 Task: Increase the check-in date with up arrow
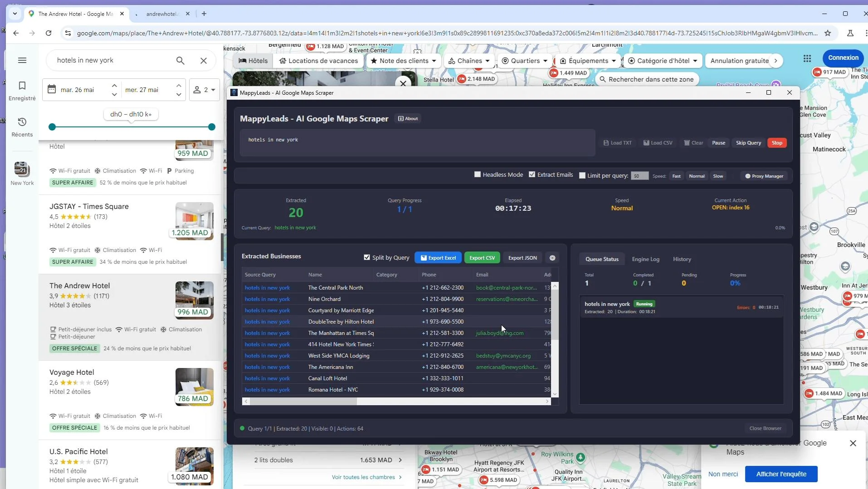[114, 85]
